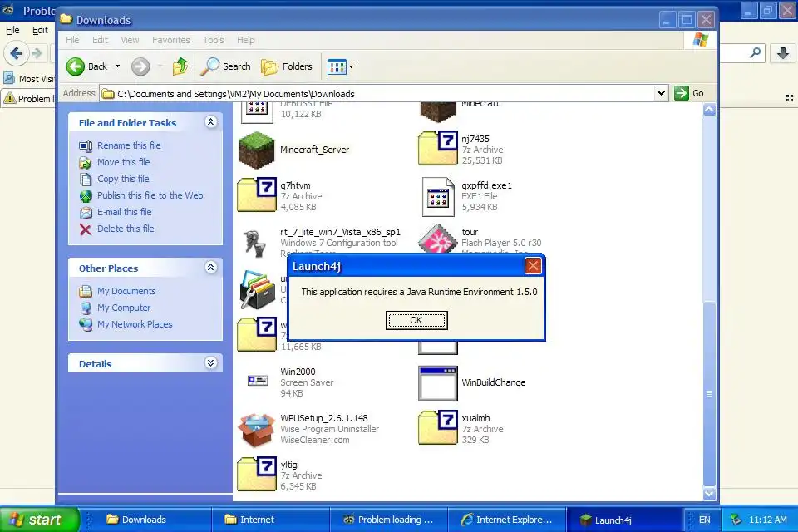Open the address bar dropdown
The image size is (798, 532).
point(661,93)
